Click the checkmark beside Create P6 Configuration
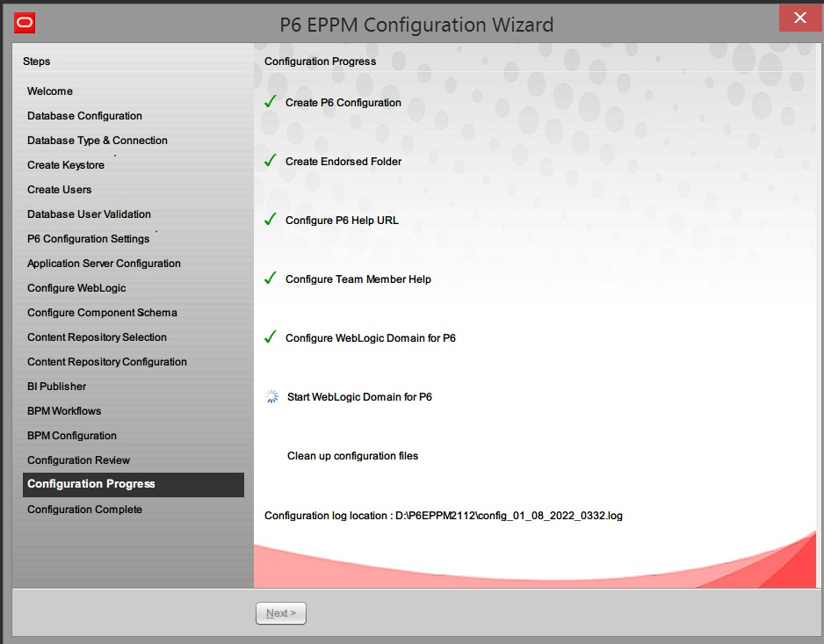This screenshot has height=644, width=824. coord(271,101)
